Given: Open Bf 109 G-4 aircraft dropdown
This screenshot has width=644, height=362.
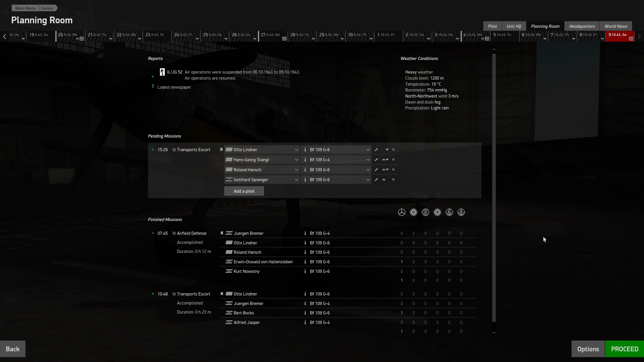Looking at the screenshot, I should click(x=368, y=160).
